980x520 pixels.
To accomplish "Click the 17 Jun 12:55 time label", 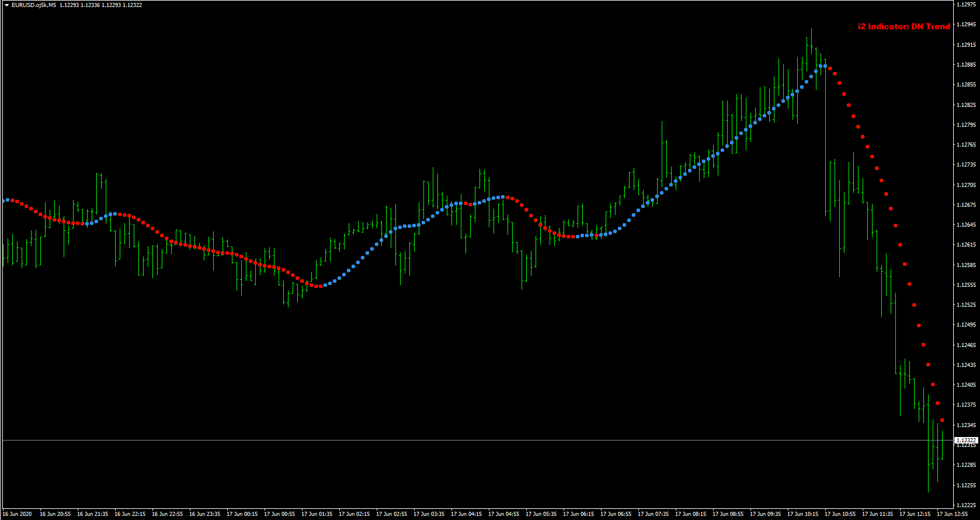I will click(x=952, y=514).
